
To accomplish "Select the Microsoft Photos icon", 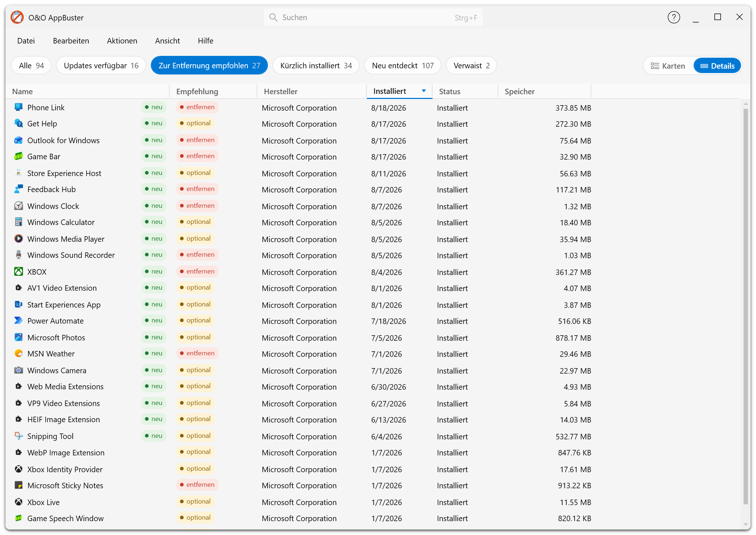I will coord(19,337).
